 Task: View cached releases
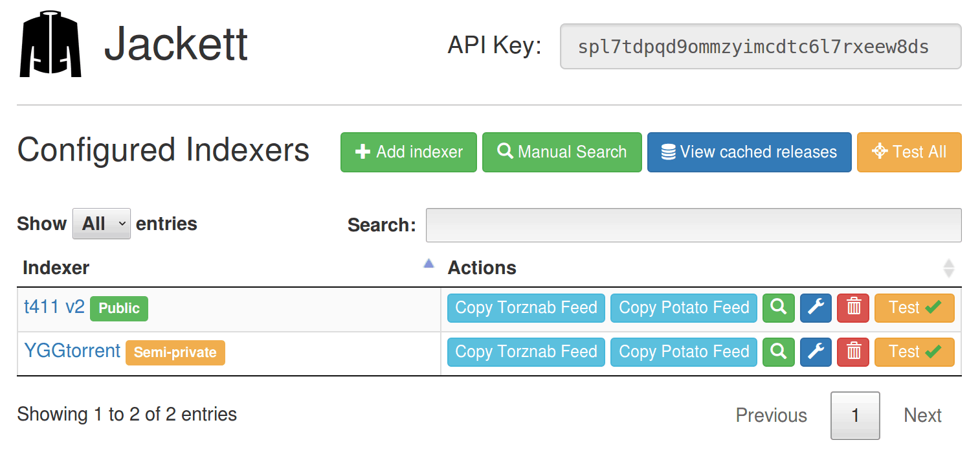[749, 152]
